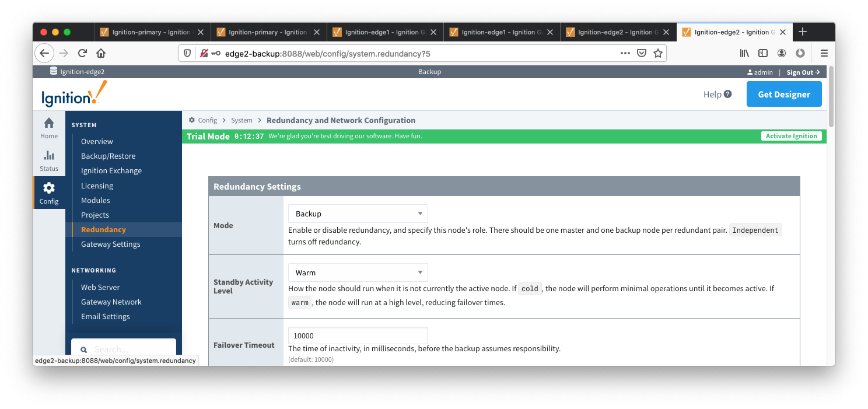Go to Ignition Exchange
The width and height of the screenshot is (868, 409).
[x=111, y=170]
